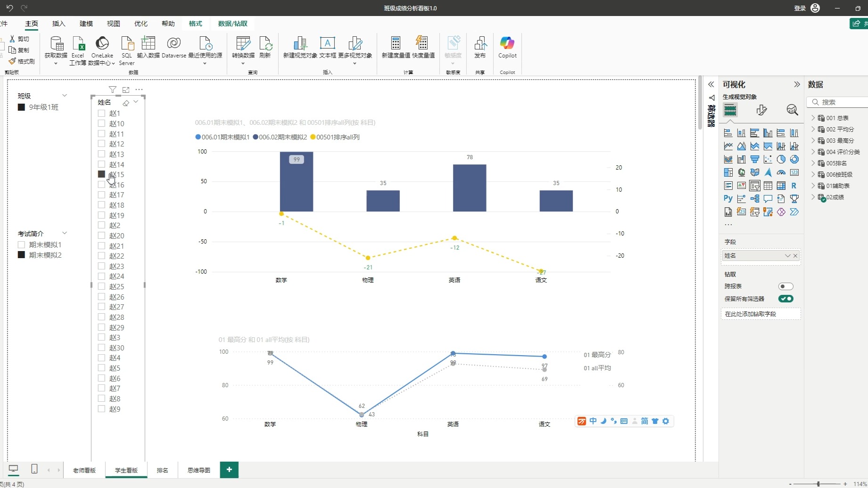Collapse the 可视化 pane with chevrons
This screenshot has width=868, height=488.
coord(797,84)
